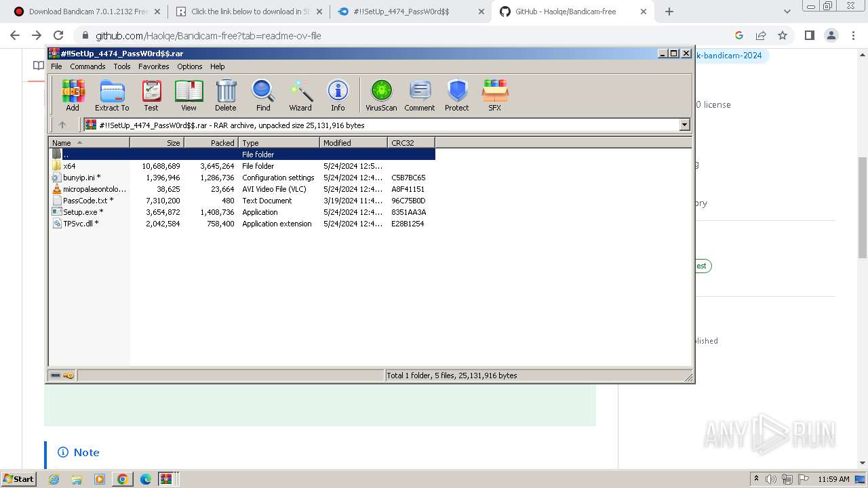Open the Chrome profile avatar
Image resolution: width=868 pixels, height=488 pixels.
click(831, 35)
